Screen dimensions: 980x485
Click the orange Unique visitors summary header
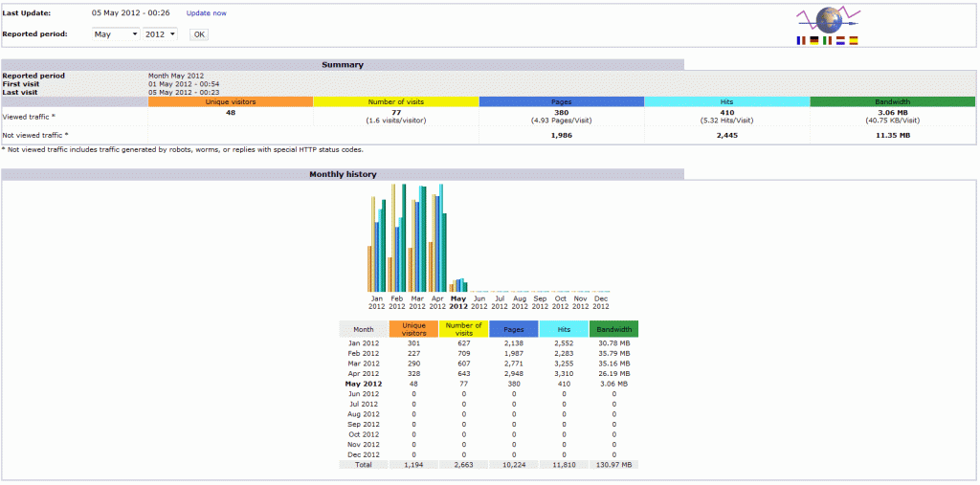(231, 101)
